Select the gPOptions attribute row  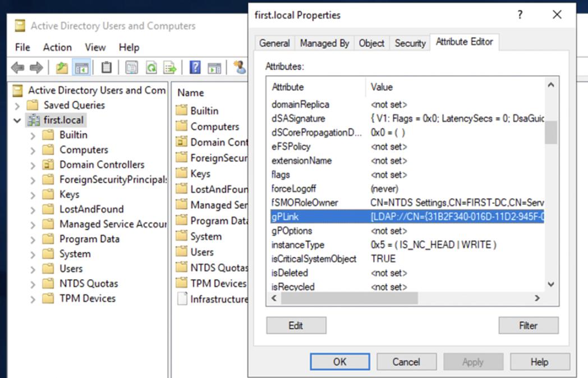[407, 231]
